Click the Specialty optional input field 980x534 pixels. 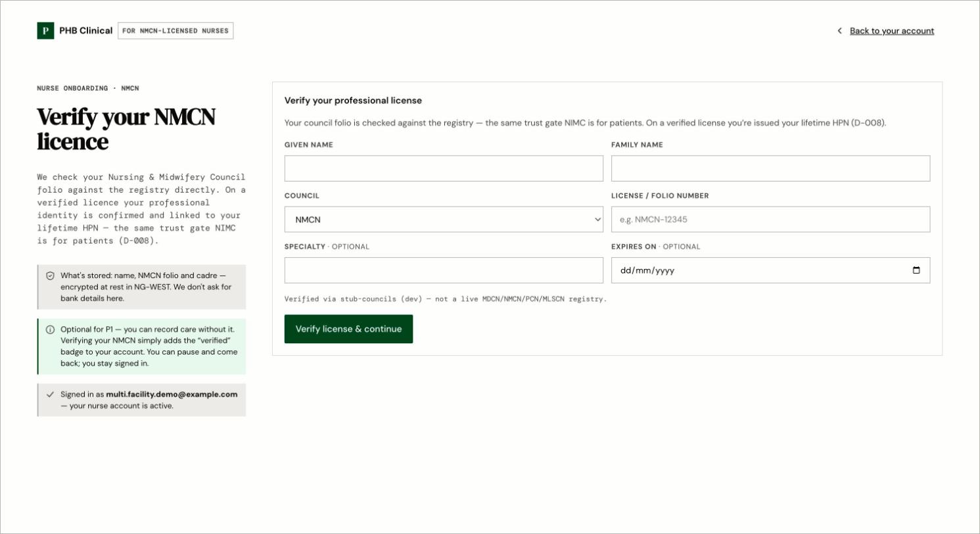[444, 270]
